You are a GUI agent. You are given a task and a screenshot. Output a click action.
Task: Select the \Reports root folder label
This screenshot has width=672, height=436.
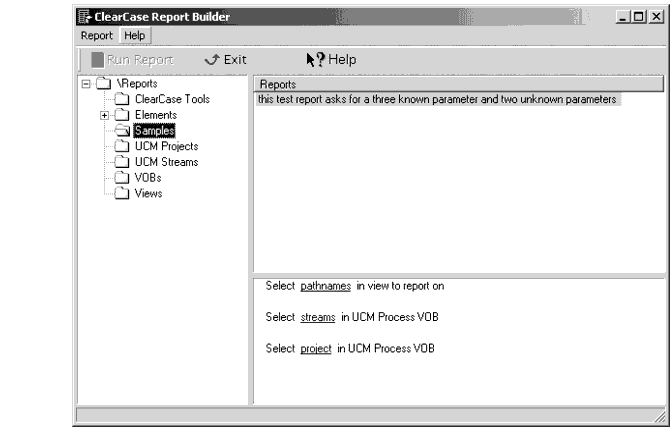(x=137, y=84)
